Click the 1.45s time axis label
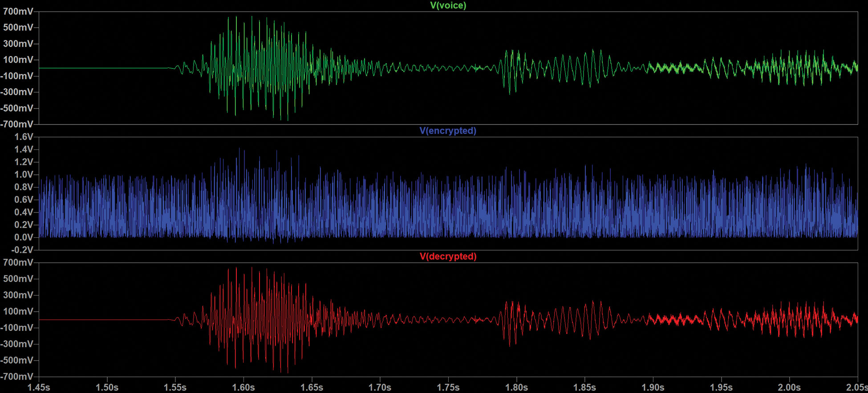 [39, 387]
